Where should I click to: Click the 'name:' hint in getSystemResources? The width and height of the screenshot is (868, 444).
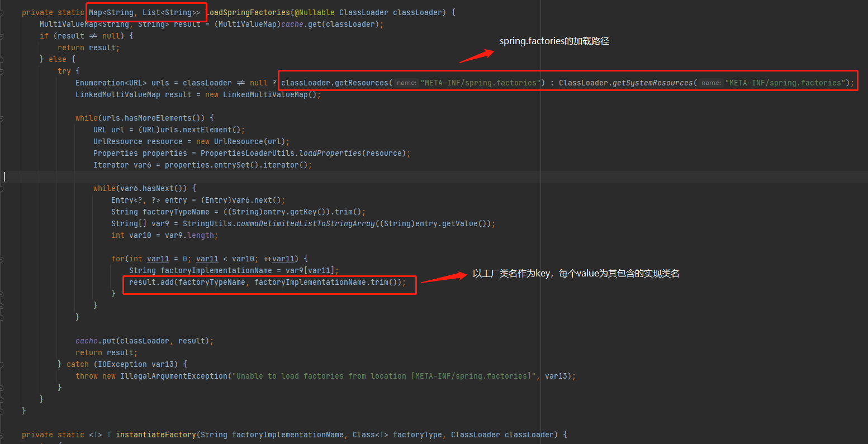pos(711,83)
